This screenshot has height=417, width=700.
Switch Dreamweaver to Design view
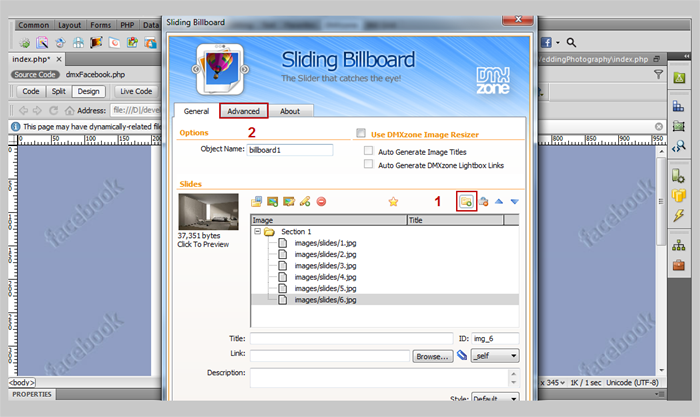(x=88, y=92)
